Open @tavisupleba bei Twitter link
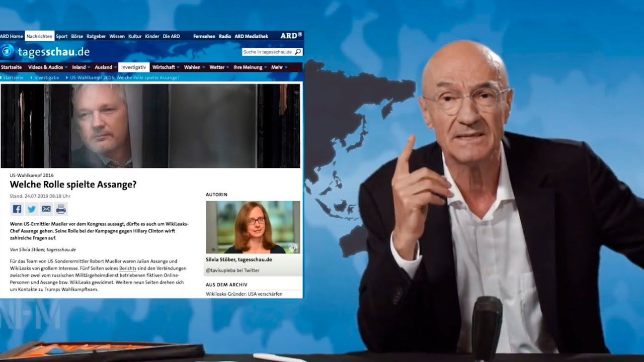644x362 pixels. coord(232,270)
